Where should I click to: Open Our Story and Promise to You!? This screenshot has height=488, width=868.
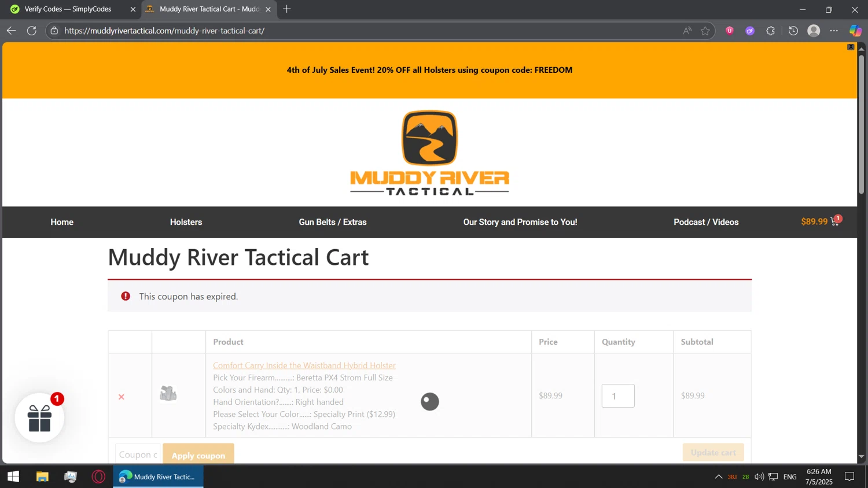click(x=520, y=222)
